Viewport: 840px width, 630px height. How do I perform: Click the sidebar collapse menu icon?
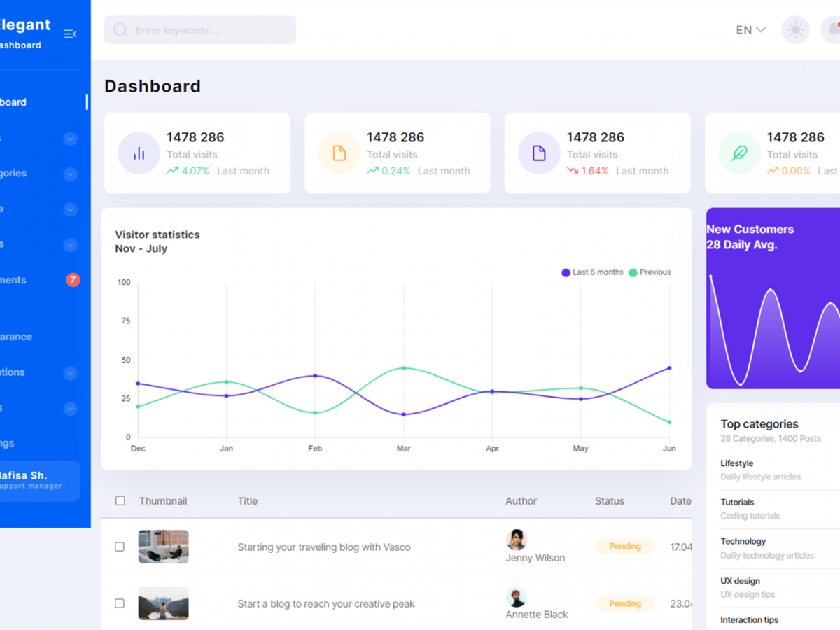[70, 34]
